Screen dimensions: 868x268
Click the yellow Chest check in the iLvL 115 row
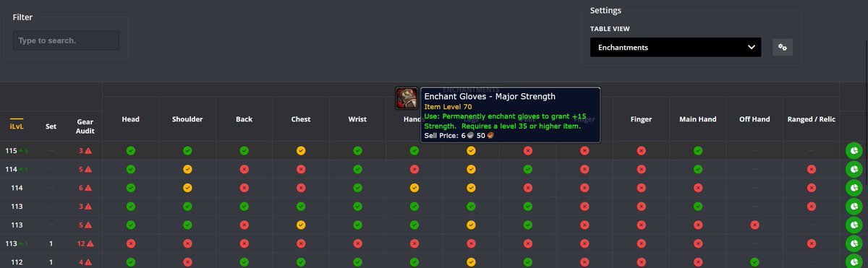(x=301, y=151)
